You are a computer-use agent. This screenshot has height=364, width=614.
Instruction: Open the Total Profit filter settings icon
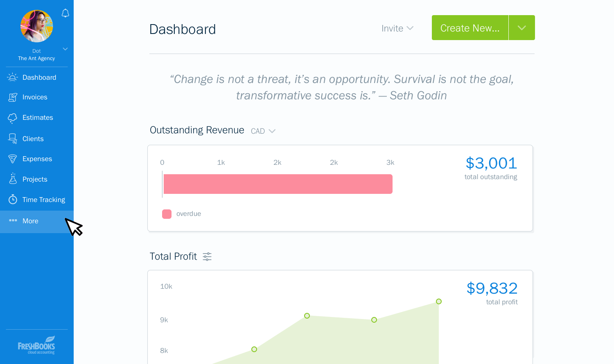point(207,256)
